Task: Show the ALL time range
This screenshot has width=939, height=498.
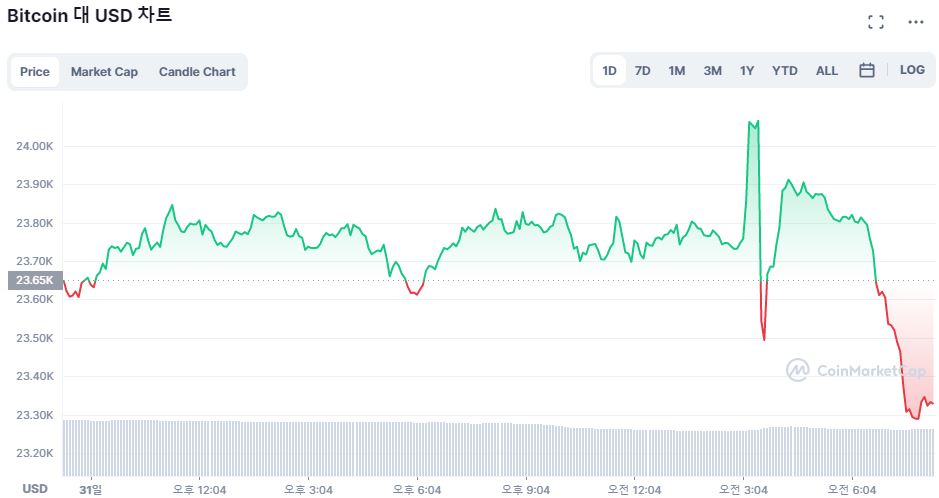Action: (x=827, y=71)
